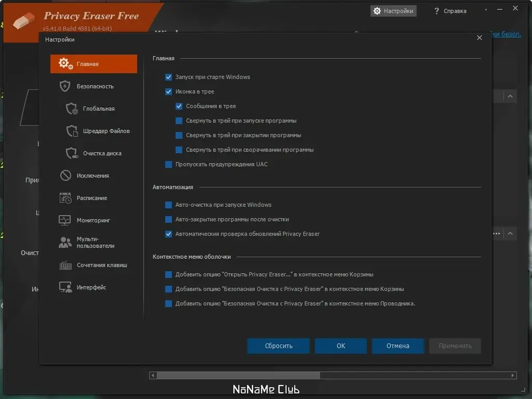This screenshot has width=532, height=399.
Task: Click the gears icon of Главная
Action: pos(65,63)
